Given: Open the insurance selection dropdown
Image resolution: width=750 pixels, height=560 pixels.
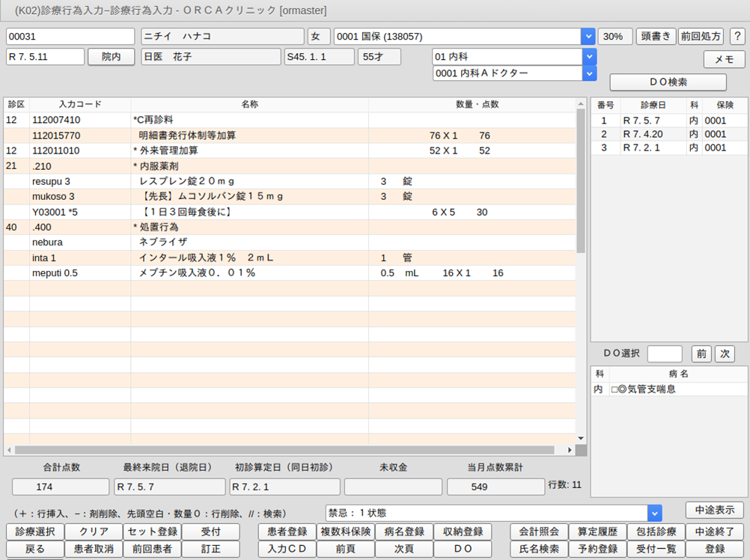Looking at the screenshot, I should coord(588,37).
